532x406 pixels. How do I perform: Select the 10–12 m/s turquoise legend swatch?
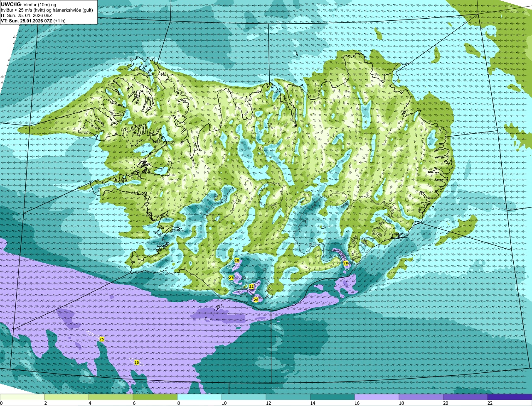(x=244, y=397)
